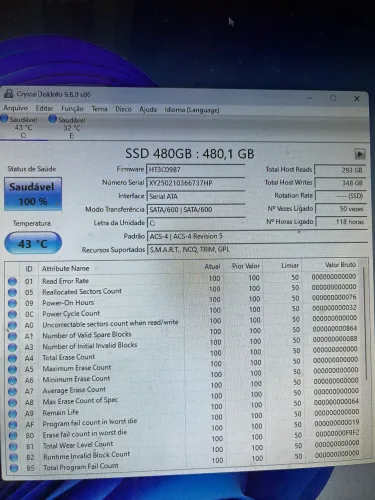Click raw value 0000000F9F2 of Erase fail count
This screenshot has width=375, height=500.
337,433
